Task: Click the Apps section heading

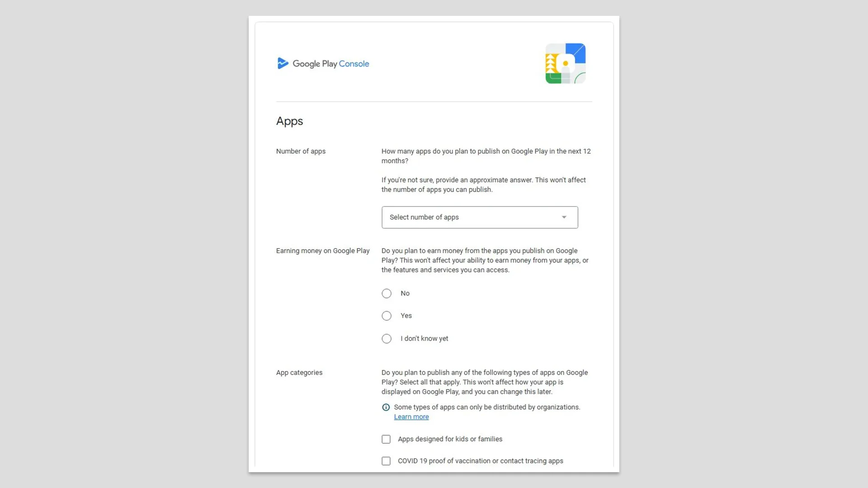Action: [x=289, y=121]
